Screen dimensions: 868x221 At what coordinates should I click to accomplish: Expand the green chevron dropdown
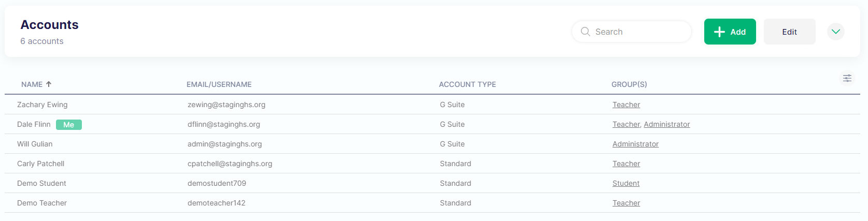(x=835, y=32)
